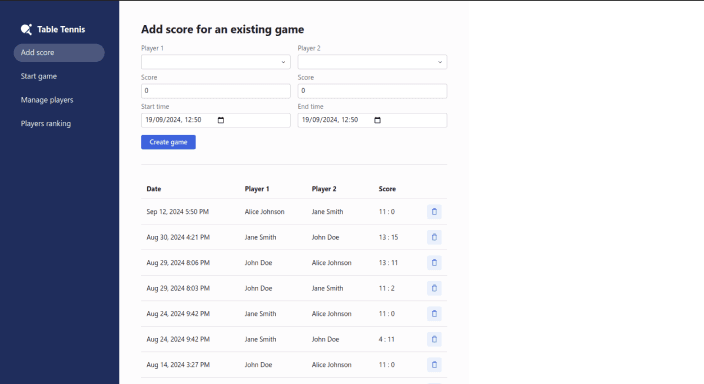Click the Create game button

pyautogui.click(x=168, y=142)
